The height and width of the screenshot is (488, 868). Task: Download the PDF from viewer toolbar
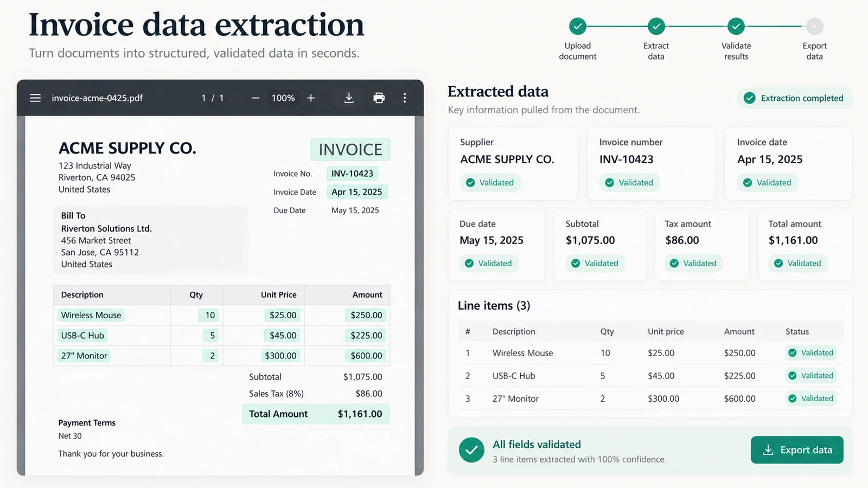click(349, 98)
